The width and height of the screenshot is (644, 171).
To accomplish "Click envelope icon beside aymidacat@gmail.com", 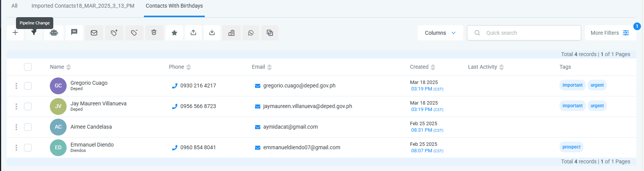I will point(258,127).
